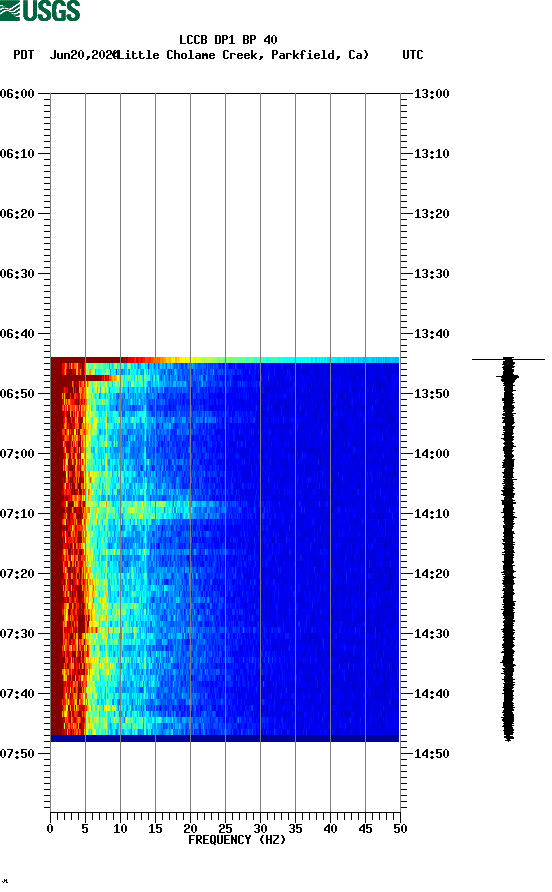The image size is (552, 892).
Task: Click the '0' frequency axis label
Action: (50, 829)
